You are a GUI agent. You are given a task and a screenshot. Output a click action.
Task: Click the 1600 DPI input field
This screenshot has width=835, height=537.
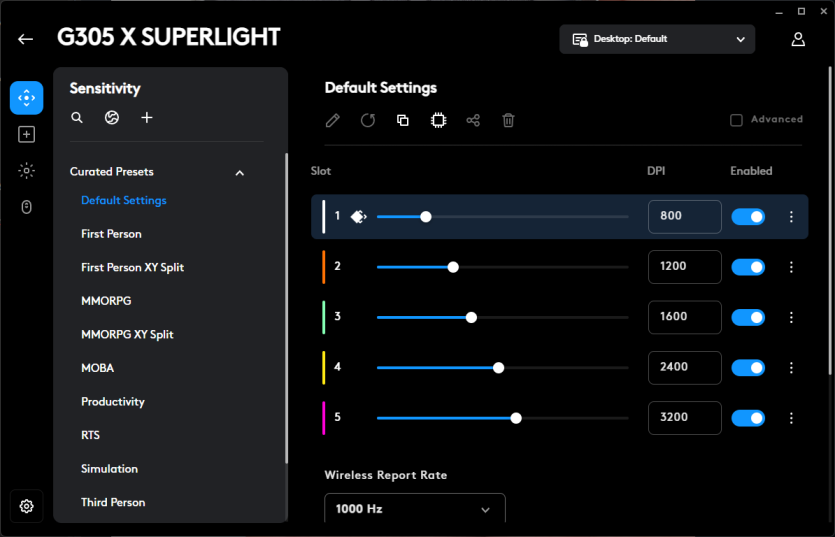[685, 318]
